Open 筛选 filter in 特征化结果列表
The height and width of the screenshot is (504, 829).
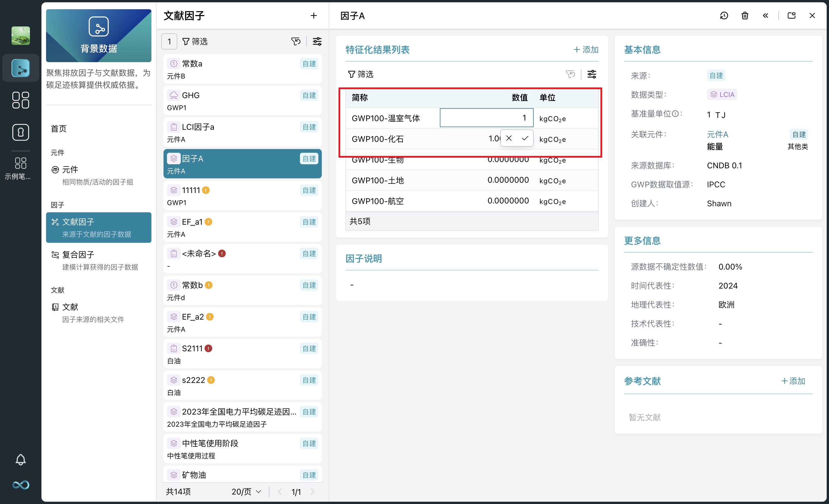(x=361, y=74)
